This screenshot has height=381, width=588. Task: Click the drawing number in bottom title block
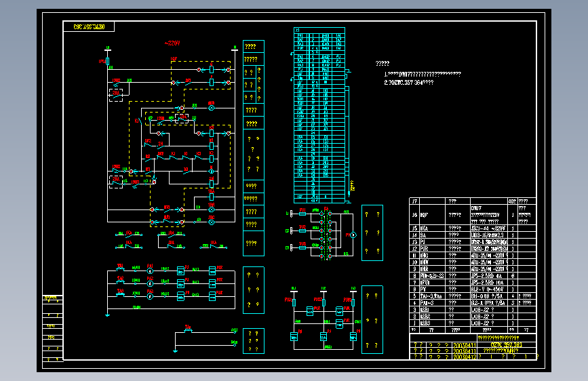(506, 344)
